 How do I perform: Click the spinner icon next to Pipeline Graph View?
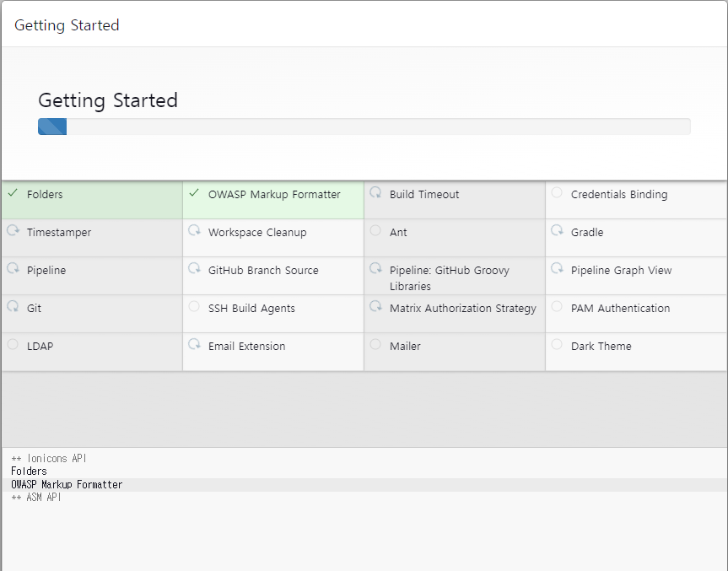pyautogui.click(x=557, y=268)
